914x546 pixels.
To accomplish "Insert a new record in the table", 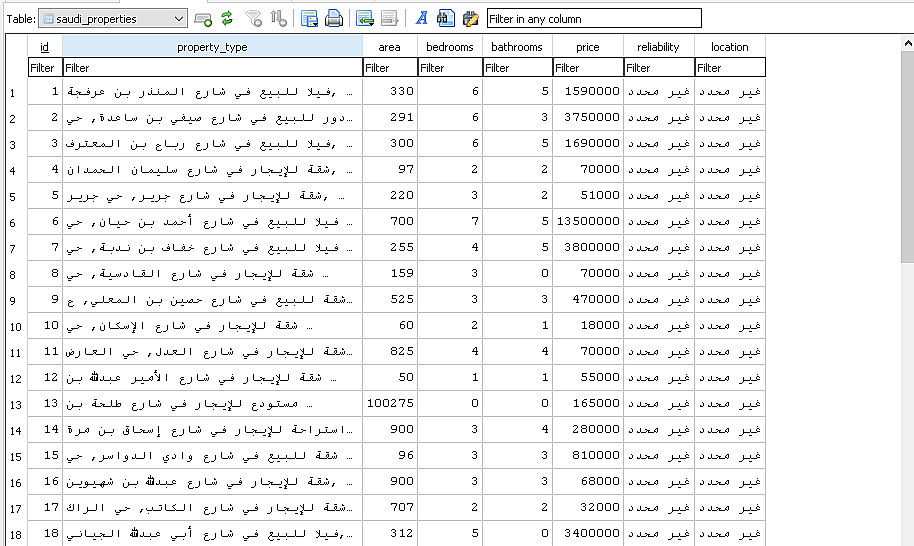I will tap(365, 19).
